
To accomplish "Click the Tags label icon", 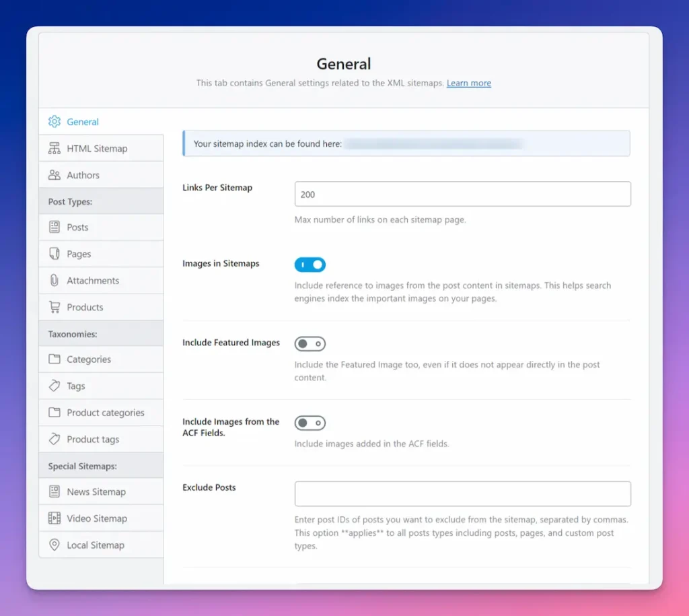I will tap(55, 386).
